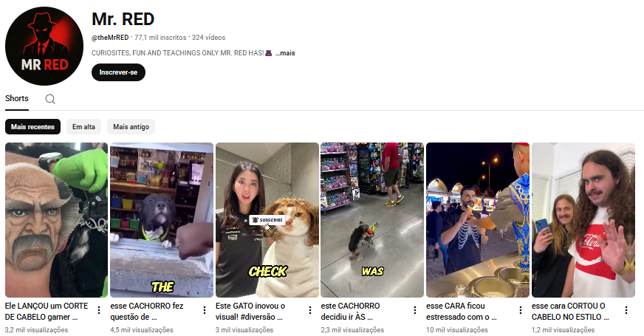The height and width of the screenshot is (336, 644).
Task: Click the 'Mr. RED' channel name heading
Action: (123, 19)
